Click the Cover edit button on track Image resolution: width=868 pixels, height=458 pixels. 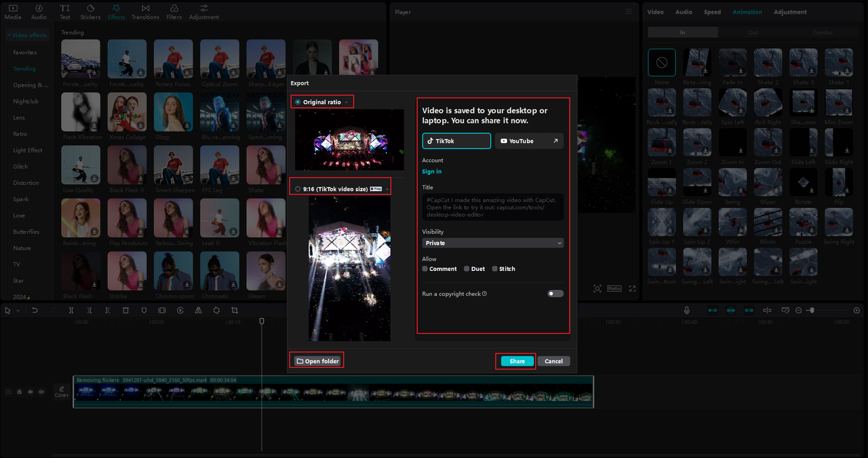[x=62, y=392]
